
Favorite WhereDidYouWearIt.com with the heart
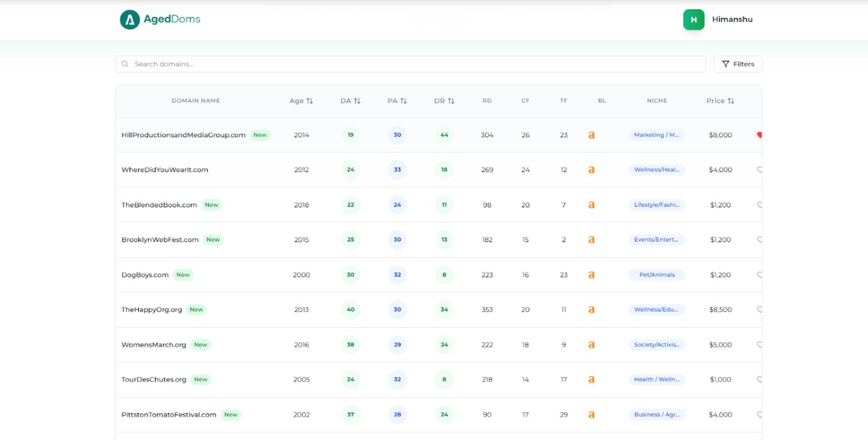coord(759,170)
